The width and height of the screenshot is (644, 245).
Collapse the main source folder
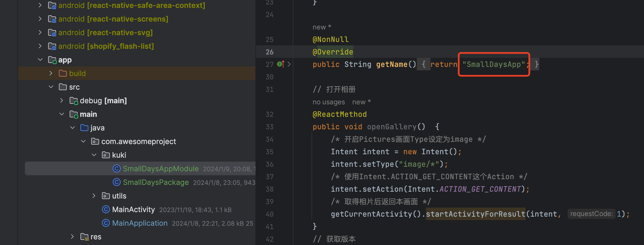62,114
